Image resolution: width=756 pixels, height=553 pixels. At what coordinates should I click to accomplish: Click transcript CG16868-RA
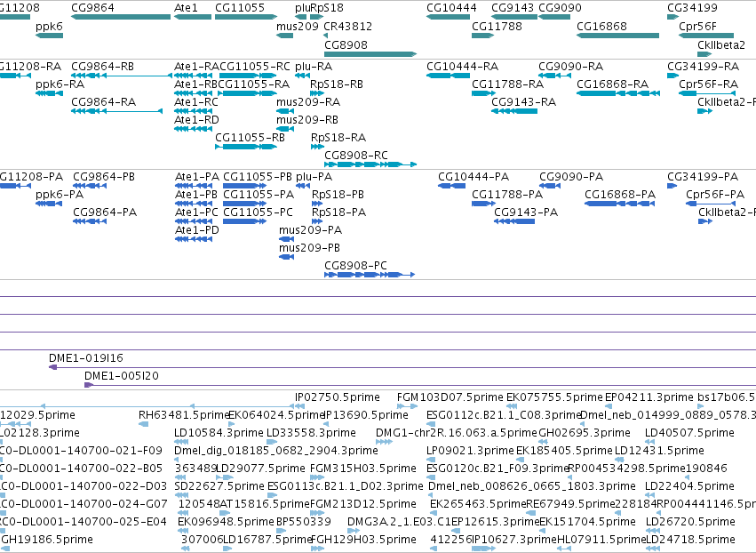[x=618, y=93]
